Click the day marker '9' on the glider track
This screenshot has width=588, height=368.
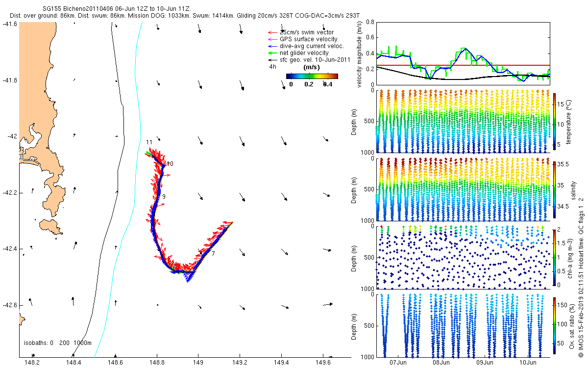tap(164, 196)
